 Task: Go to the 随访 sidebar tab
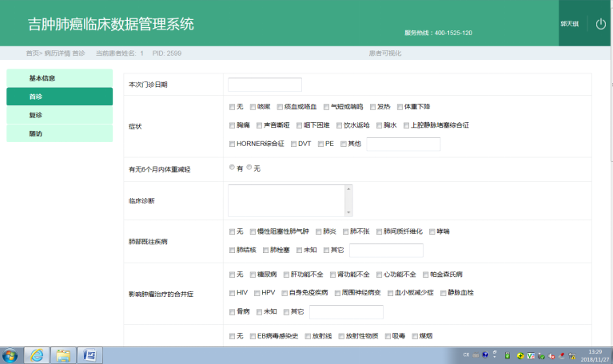click(59, 133)
